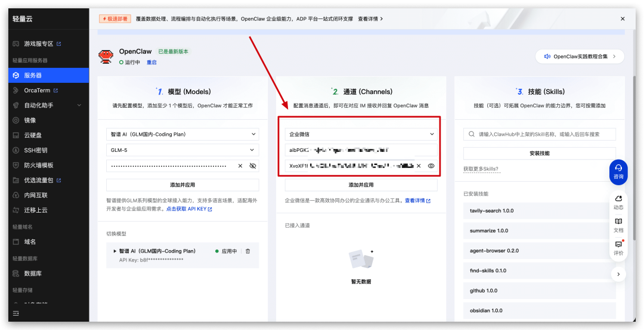This screenshot has height=330, width=644.
Task: Click the 优选流量包 sidebar icon
Action: coord(16,180)
